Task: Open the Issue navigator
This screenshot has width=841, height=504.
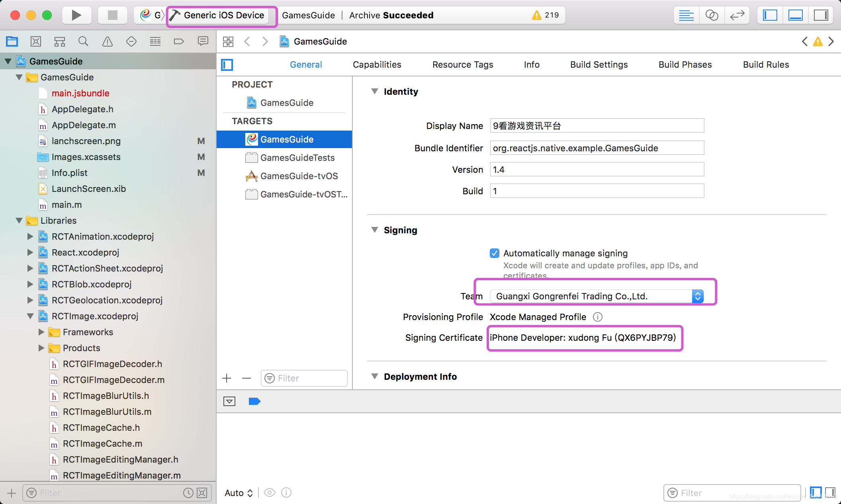Action: click(x=108, y=41)
